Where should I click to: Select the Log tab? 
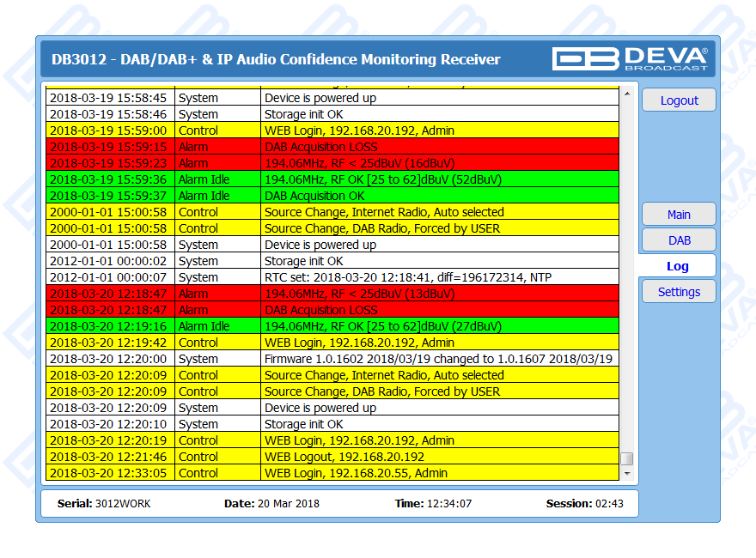coord(677,266)
